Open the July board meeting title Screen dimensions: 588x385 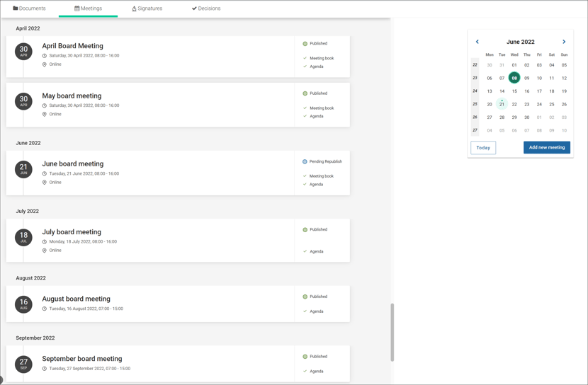click(72, 232)
